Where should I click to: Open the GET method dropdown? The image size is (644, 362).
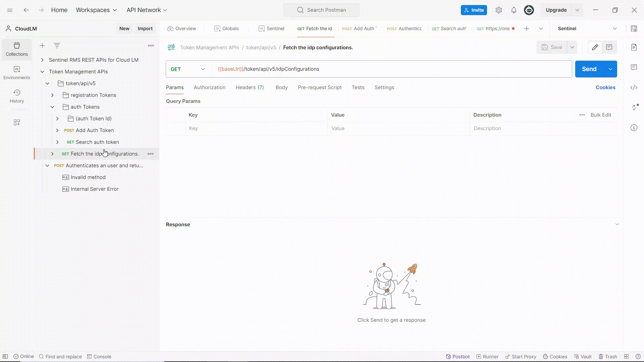188,69
